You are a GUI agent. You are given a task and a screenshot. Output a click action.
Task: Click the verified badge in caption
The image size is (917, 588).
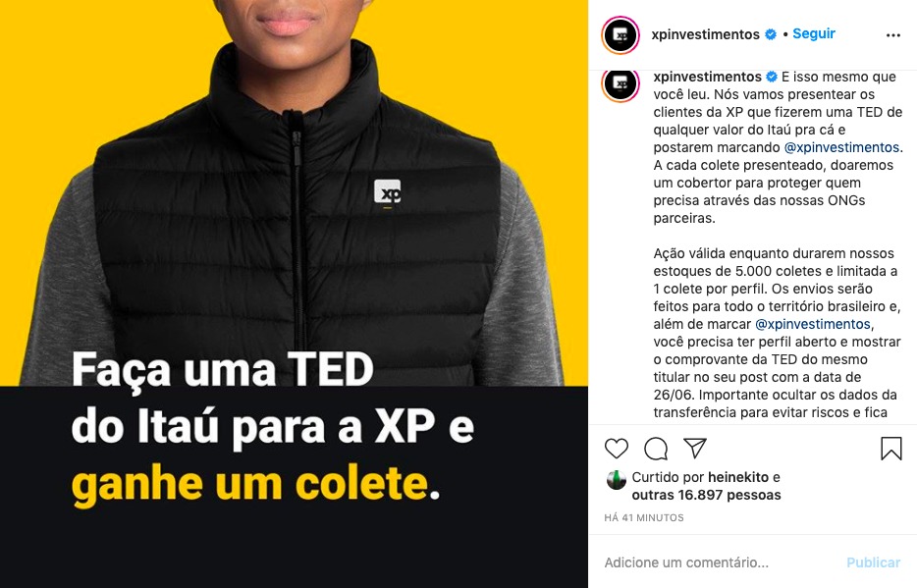click(772, 77)
